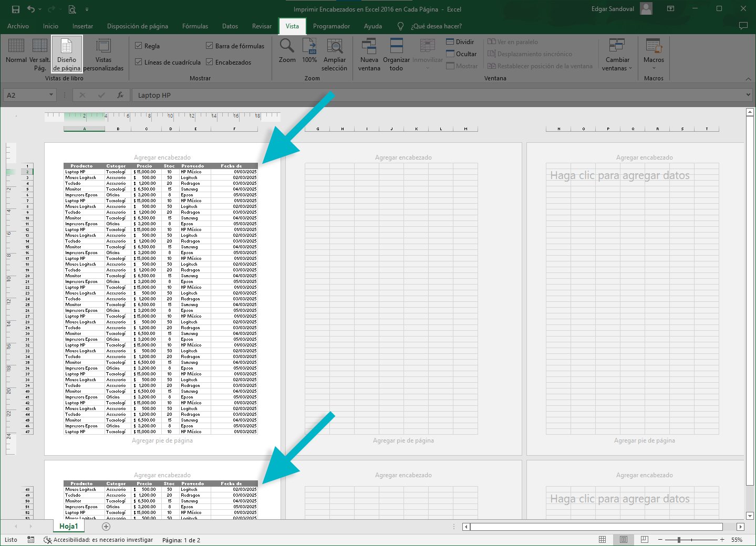756x546 pixels.
Task: Click Agregar encabezado on first page
Action: pyautogui.click(x=162, y=157)
